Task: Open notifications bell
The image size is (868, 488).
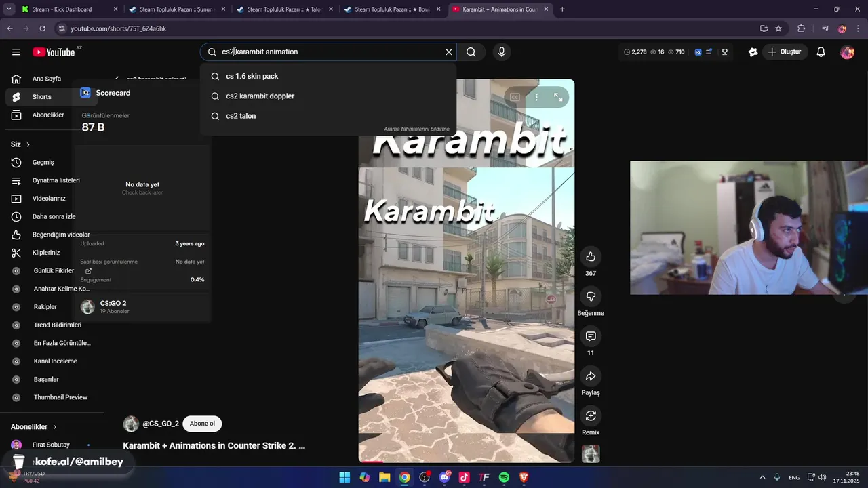Action: (x=821, y=52)
